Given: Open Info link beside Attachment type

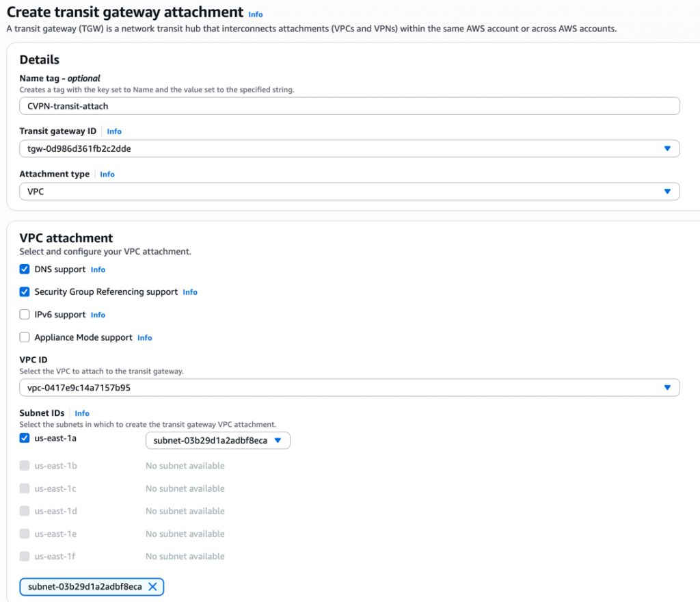Looking at the screenshot, I should click(x=107, y=174).
